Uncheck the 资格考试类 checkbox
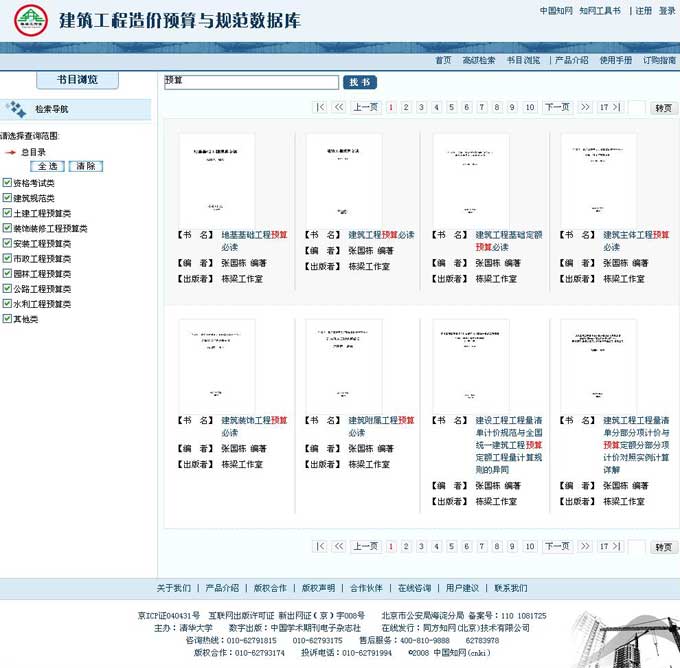This screenshot has width=680, height=668. [7, 184]
